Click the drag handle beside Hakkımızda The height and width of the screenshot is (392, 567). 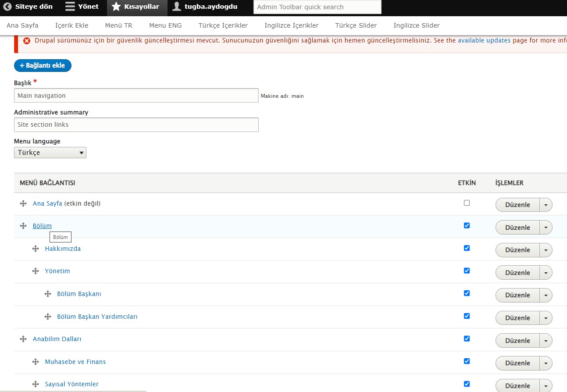point(36,249)
